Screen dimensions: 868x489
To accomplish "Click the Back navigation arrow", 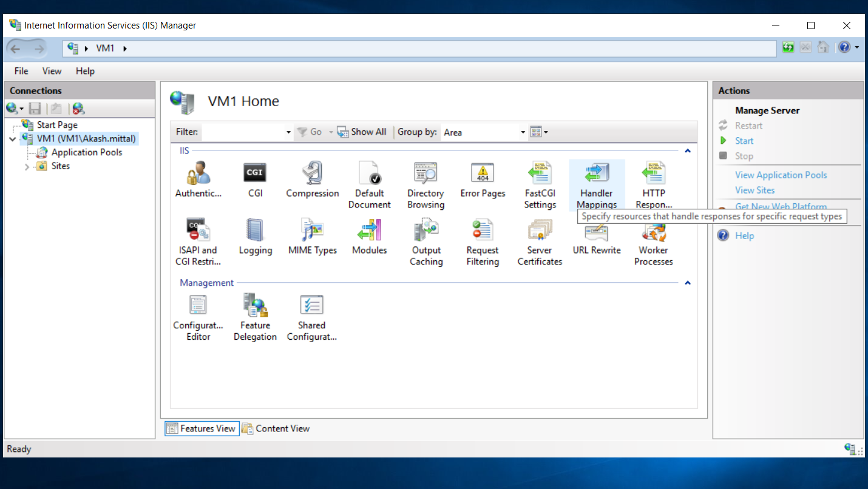I will pos(16,49).
